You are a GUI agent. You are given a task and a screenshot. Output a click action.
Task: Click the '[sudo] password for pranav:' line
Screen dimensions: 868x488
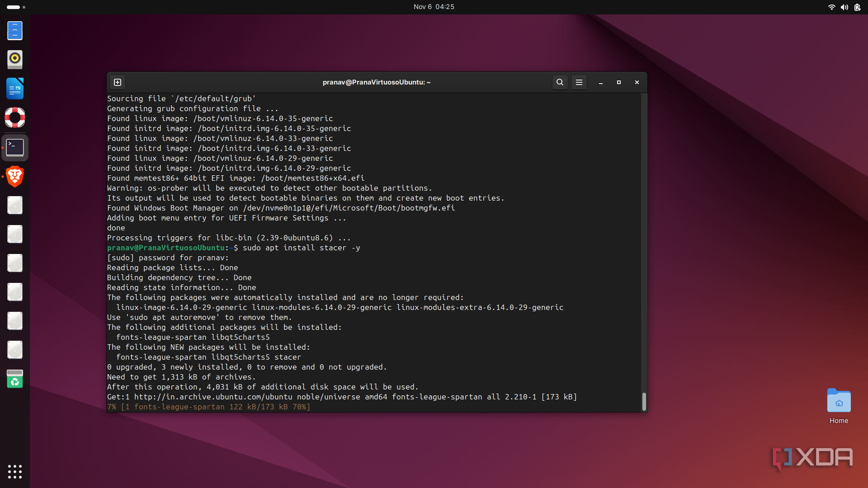coord(168,258)
